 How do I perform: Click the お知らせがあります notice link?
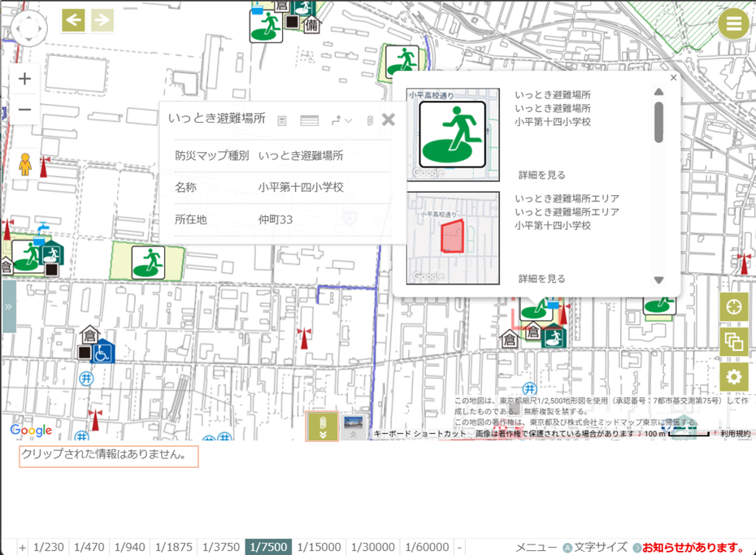point(693,547)
